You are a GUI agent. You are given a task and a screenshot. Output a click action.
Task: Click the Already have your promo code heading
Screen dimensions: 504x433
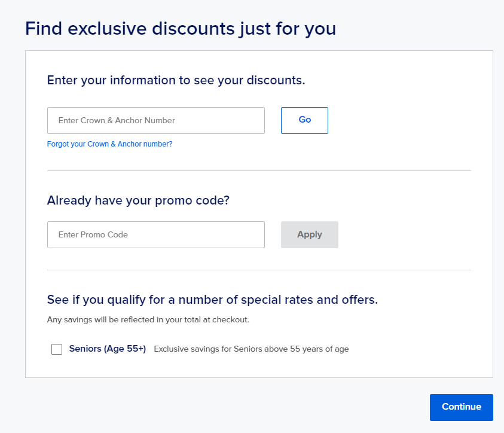point(138,200)
